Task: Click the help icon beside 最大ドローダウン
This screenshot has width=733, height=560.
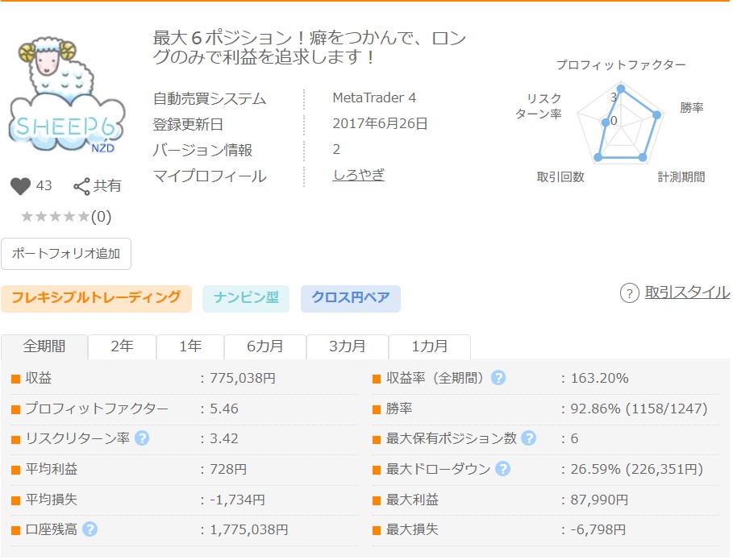Action: pyautogui.click(x=502, y=469)
